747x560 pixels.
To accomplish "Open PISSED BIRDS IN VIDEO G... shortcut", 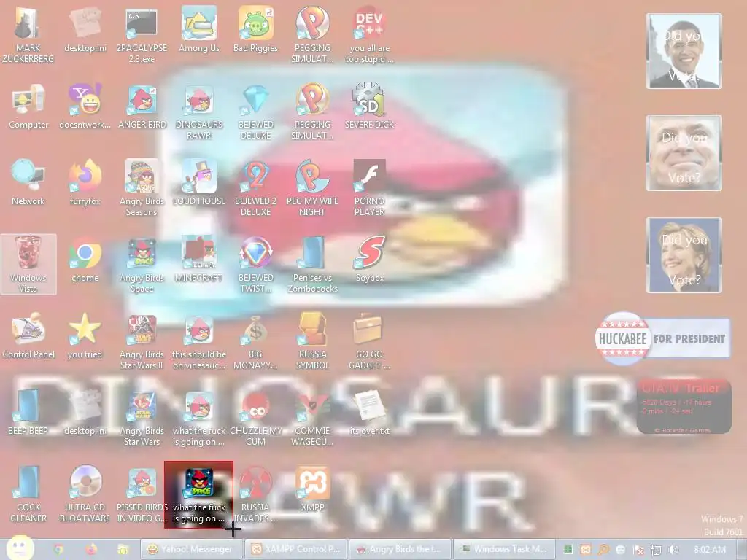I will point(142,494).
